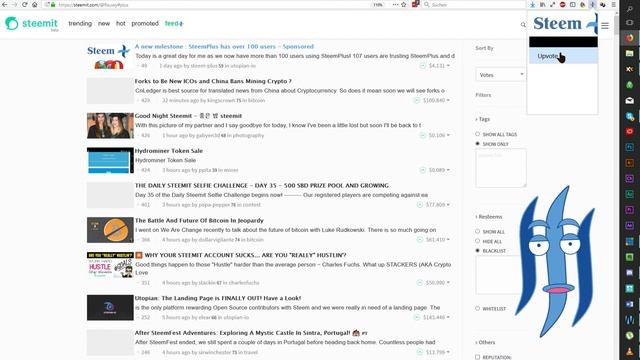Open 'Forks to Be New ICOs' post title
This screenshot has width=640, height=360.
213,81
